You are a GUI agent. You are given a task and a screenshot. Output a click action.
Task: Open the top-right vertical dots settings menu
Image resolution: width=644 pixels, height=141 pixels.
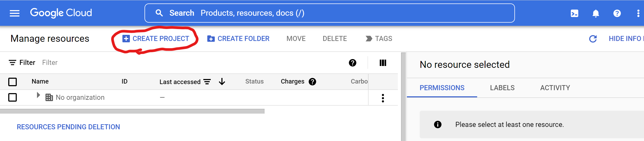coord(638,13)
